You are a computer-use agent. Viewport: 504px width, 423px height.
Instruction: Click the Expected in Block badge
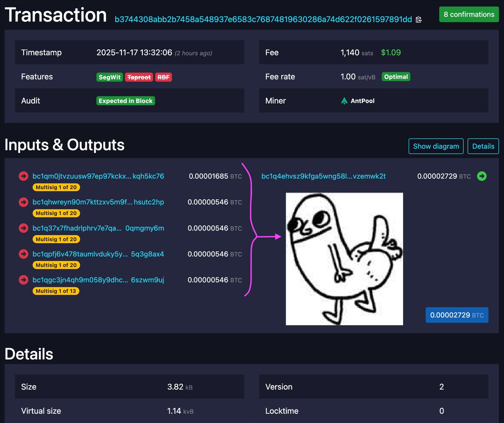[x=126, y=101]
